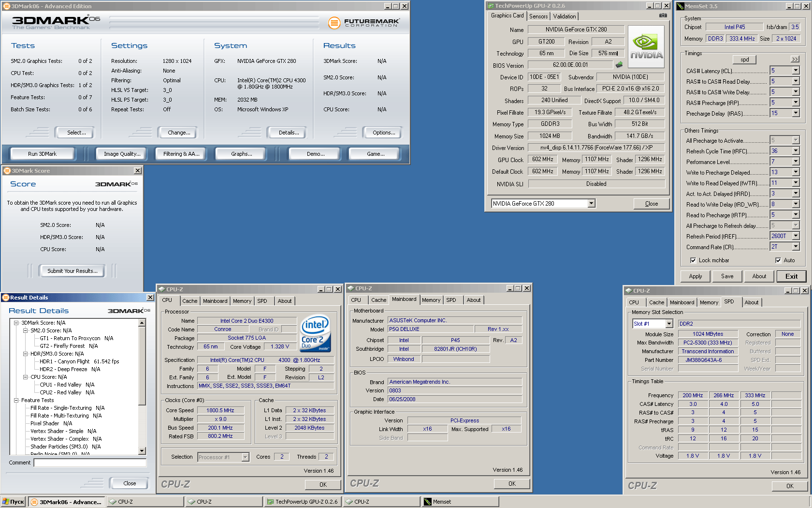Collapse the HDR/SM3.0 Score tree node

point(26,354)
